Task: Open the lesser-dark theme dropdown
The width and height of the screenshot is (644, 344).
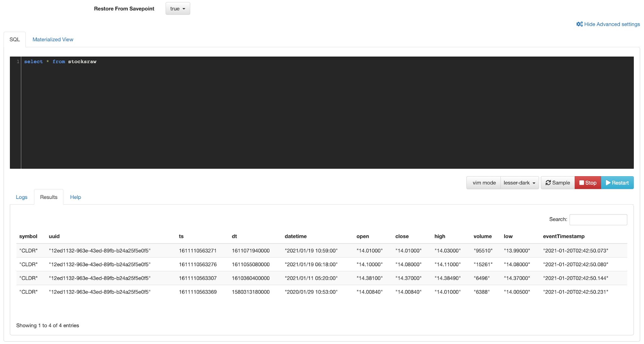Action: 519,183
